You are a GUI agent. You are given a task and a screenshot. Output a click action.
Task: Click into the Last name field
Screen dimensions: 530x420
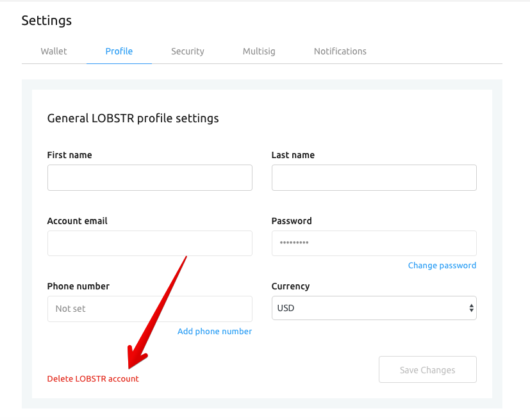coord(374,177)
